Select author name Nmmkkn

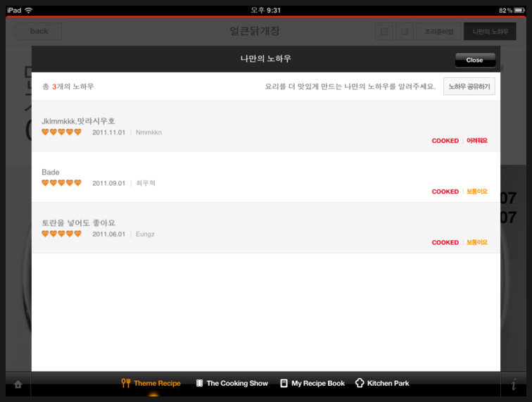pos(148,132)
